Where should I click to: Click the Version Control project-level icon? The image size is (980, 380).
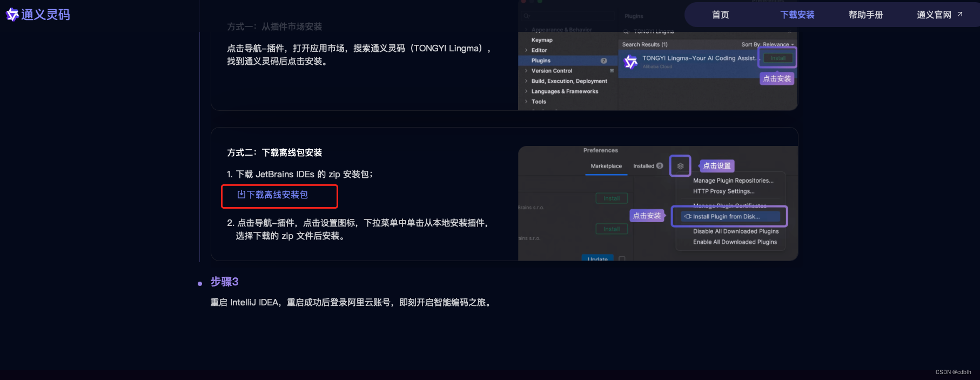(612, 71)
